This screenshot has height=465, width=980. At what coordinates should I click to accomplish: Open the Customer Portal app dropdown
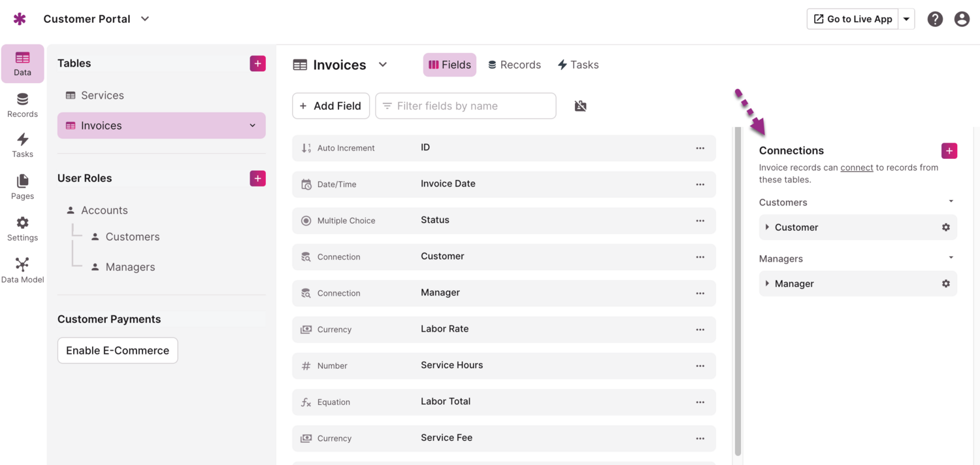coord(145,19)
